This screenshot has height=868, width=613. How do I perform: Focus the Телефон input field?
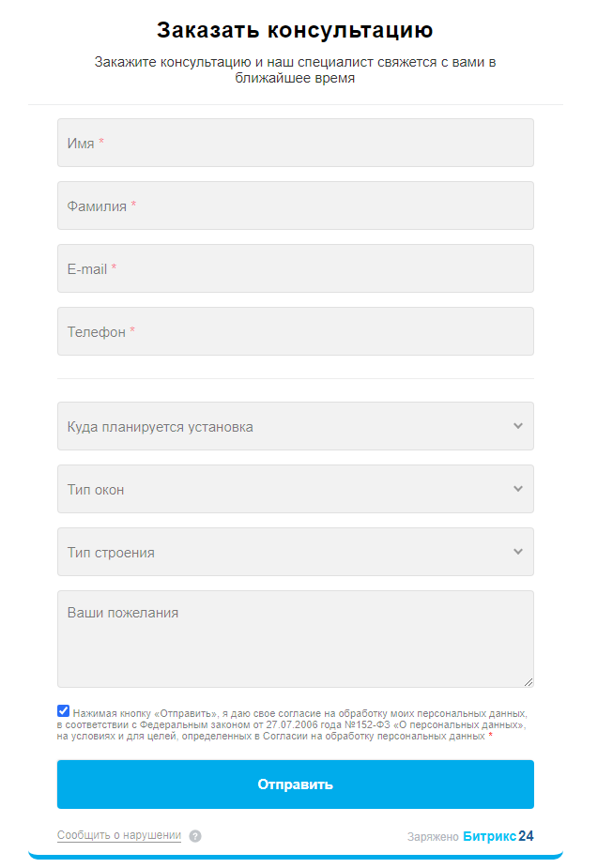coord(295,331)
